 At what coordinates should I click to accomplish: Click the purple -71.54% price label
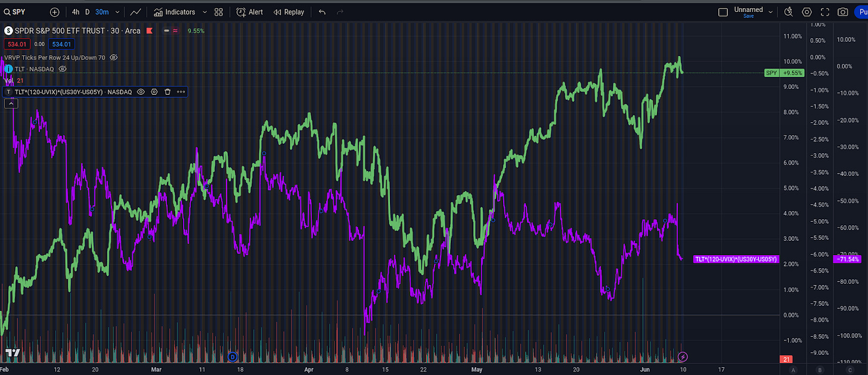[x=849, y=259]
